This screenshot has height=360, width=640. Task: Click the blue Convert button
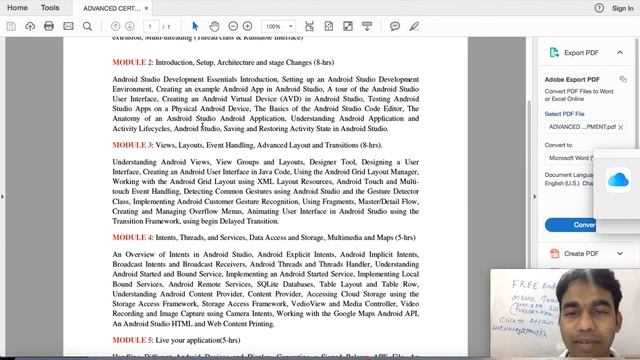pyautogui.click(x=570, y=225)
